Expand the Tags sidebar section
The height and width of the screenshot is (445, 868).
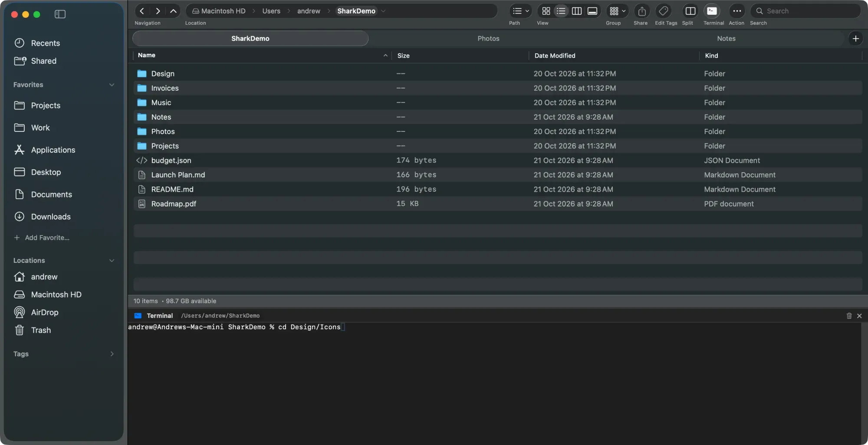pyautogui.click(x=112, y=354)
